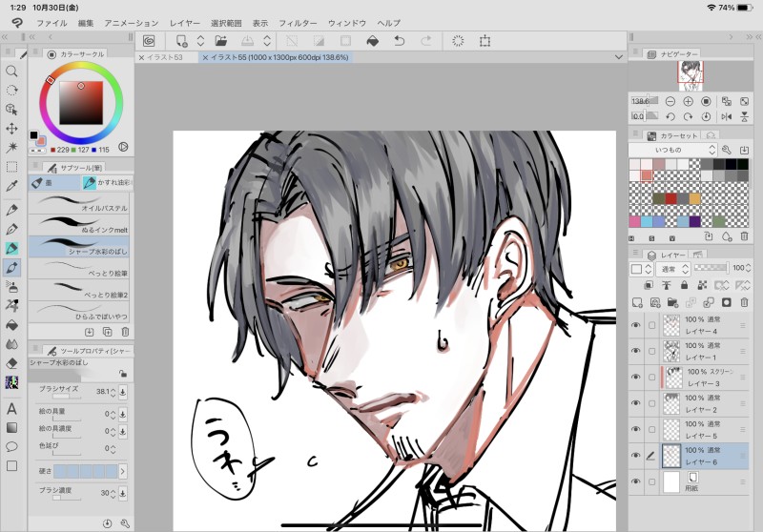The height and width of the screenshot is (532, 763).
Task: Select the べっとり絵筆2 brush
Action: point(79,289)
